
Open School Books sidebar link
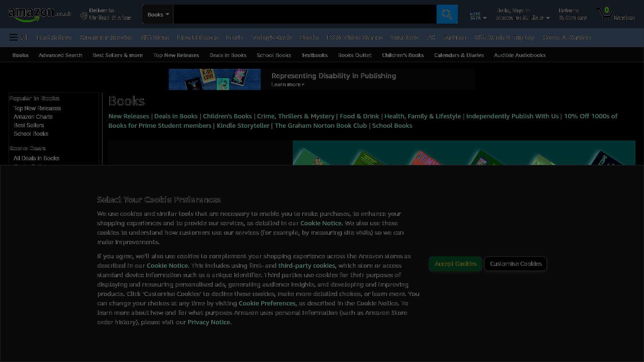tap(31, 134)
